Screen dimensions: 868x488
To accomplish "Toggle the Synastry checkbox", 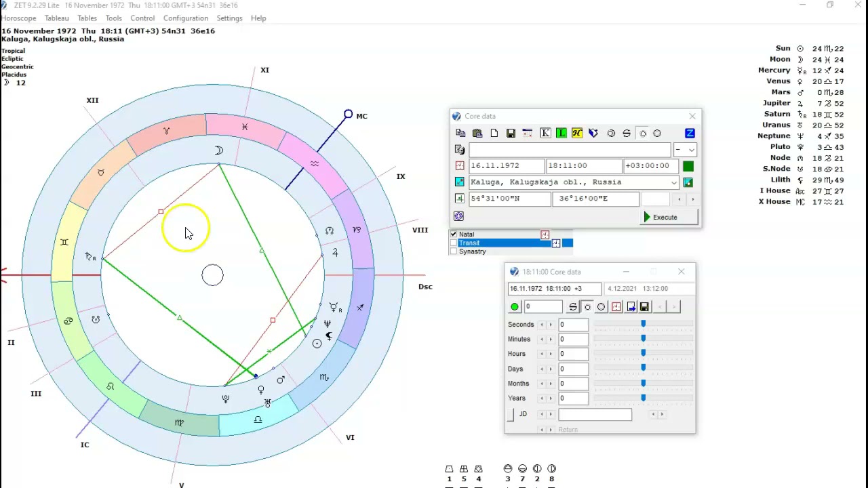I will (454, 252).
